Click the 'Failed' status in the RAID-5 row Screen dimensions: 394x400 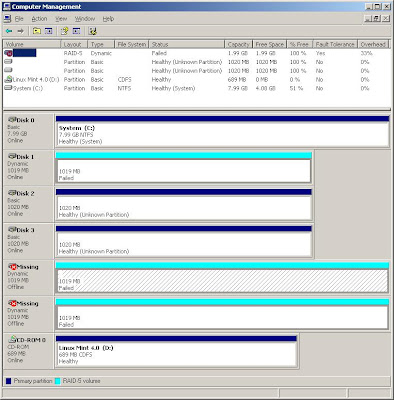[159, 53]
